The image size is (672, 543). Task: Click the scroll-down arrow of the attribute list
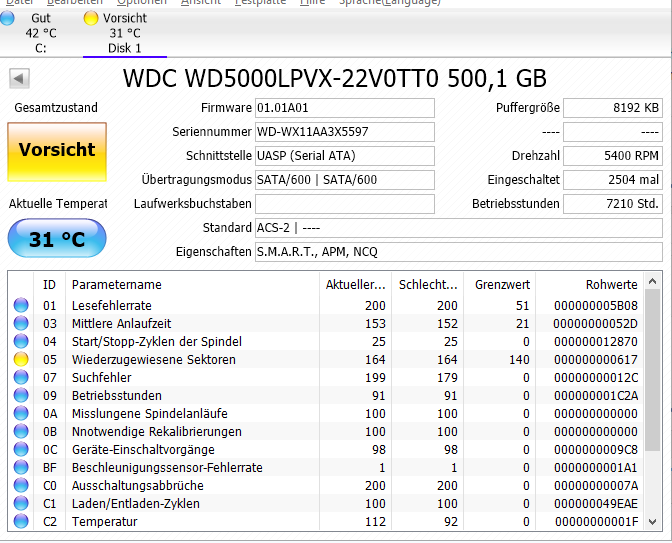(652, 522)
